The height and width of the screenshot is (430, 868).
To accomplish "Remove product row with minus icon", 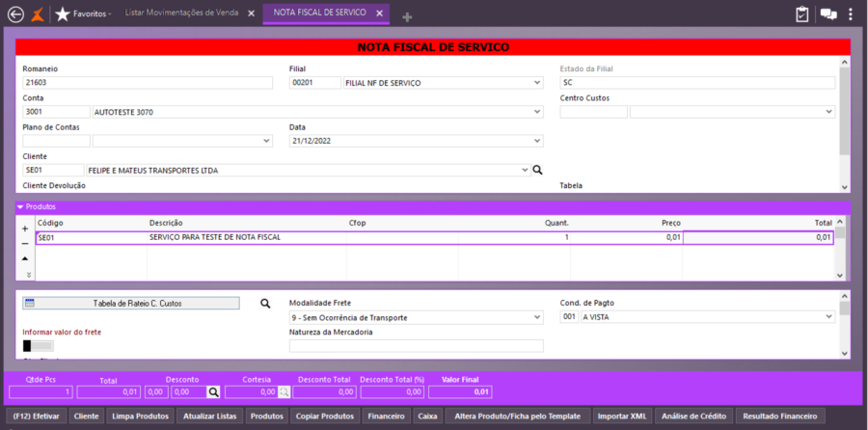I will click(25, 244).
